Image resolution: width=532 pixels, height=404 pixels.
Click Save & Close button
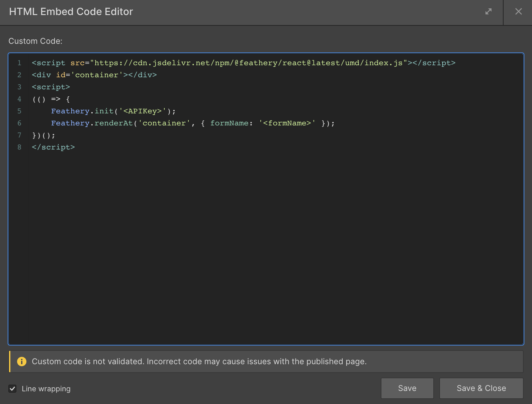point(481,388)
